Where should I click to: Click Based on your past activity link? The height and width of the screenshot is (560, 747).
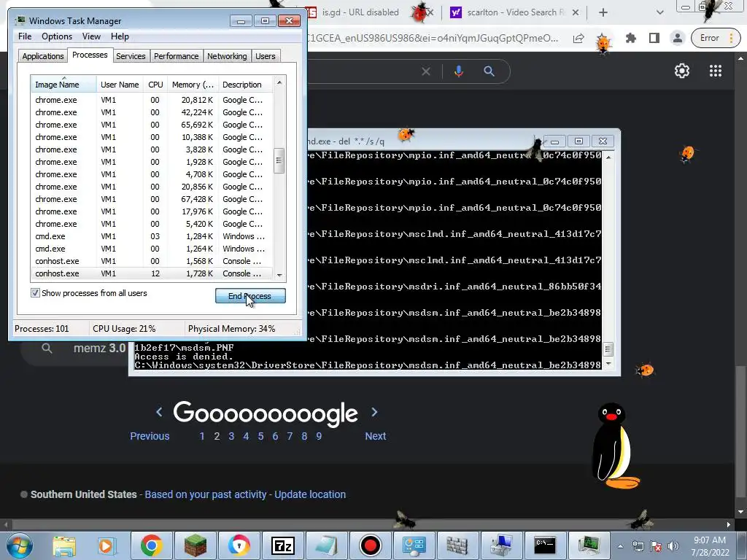[205, 494]
